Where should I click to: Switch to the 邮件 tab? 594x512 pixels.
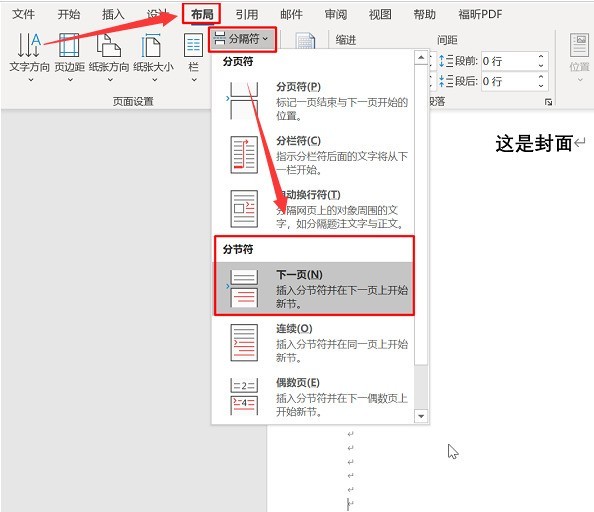point(291,14)
